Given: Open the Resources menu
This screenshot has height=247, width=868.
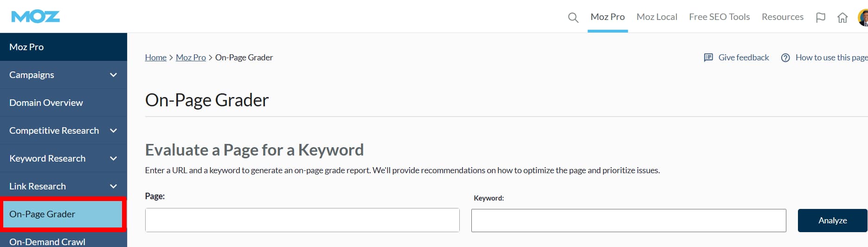Looking at the screenshot, I should point(782,17).
